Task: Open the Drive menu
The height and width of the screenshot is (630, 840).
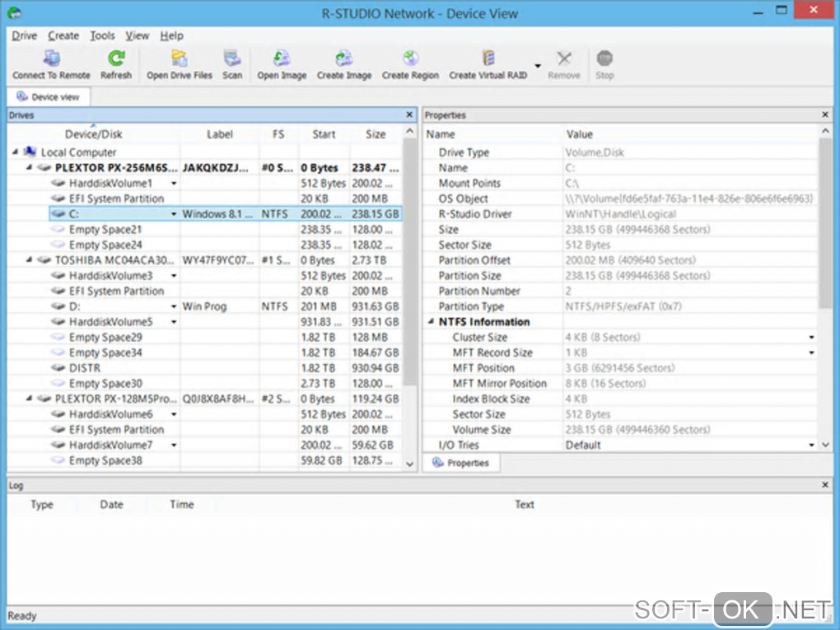Action: coord(24,36)
